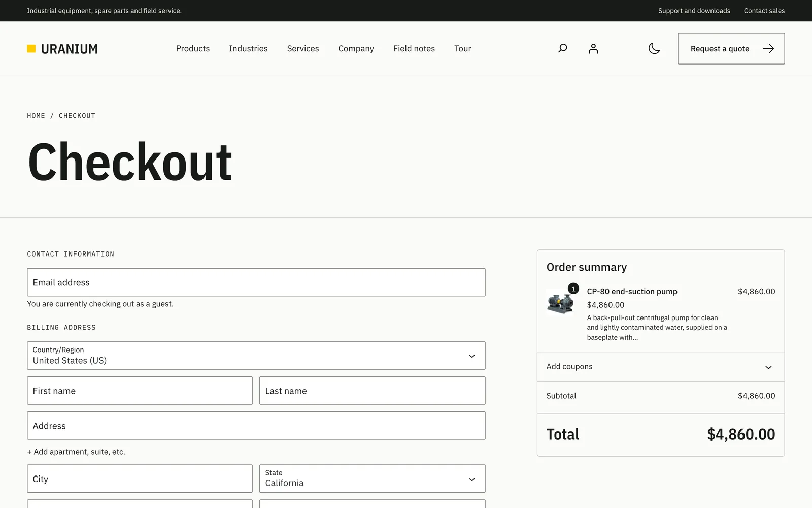The width and height of the screenshot is (812, 508).
Task: Focus the First name field
Action: click(x=140, y=391)
